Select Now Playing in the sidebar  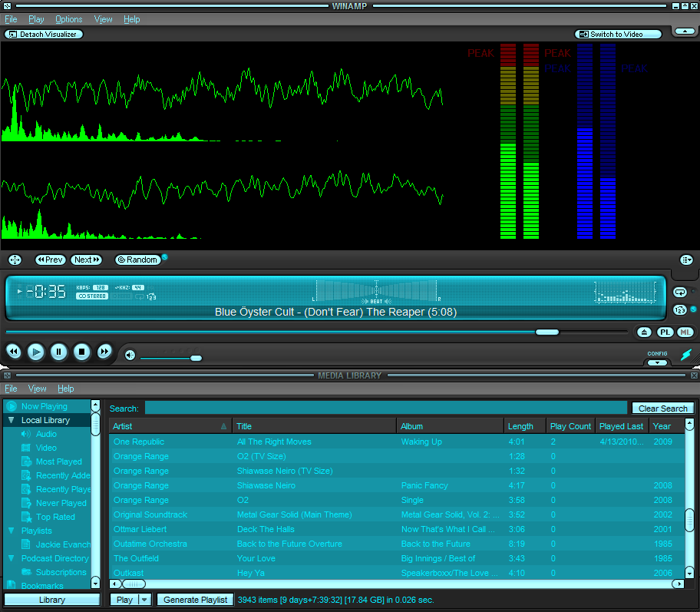click(45, 406)
